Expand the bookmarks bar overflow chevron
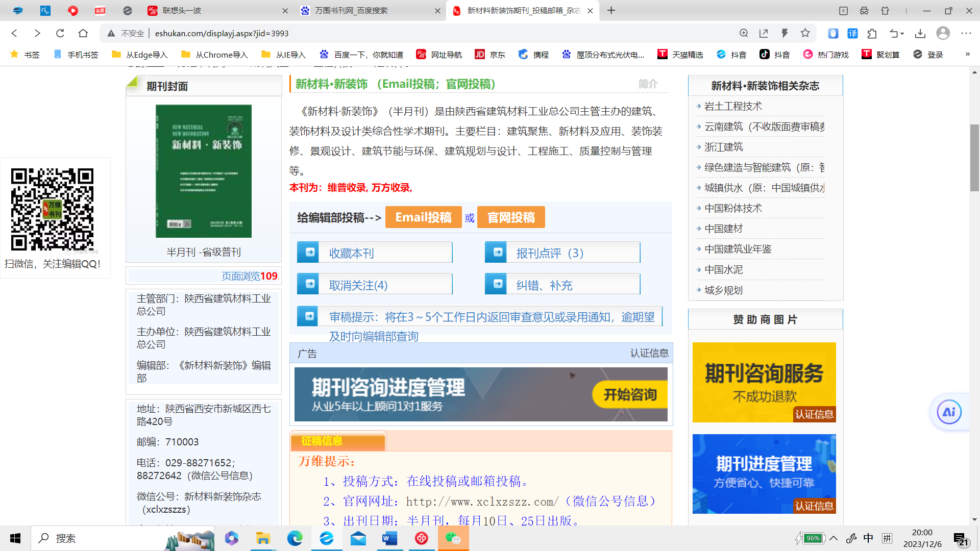The image size is (980, 551). 967,54
